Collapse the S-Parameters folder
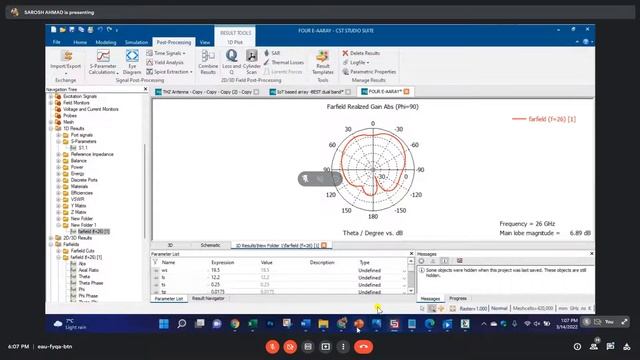 (x=58, y=142)
